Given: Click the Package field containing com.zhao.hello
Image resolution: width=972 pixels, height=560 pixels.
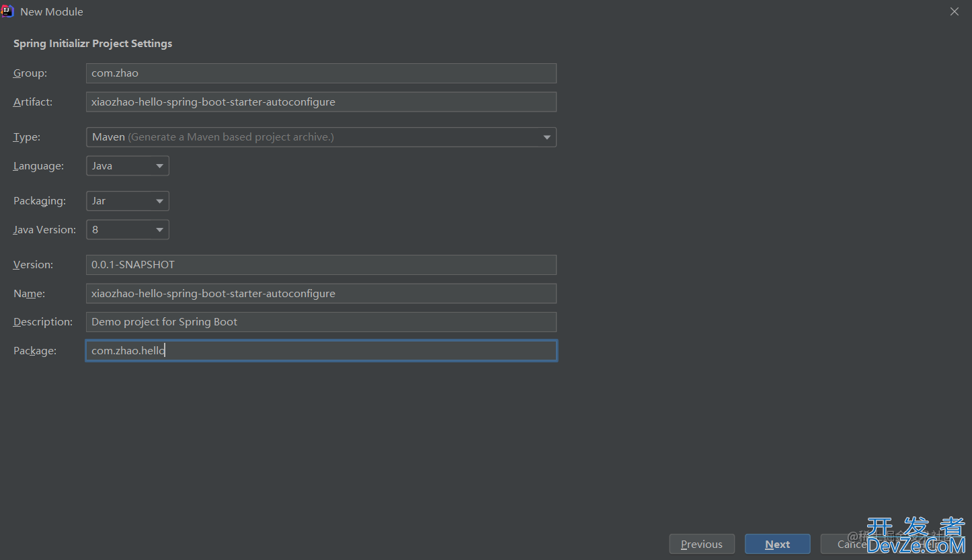Looking at the screenshot, I should coord(321,351).
